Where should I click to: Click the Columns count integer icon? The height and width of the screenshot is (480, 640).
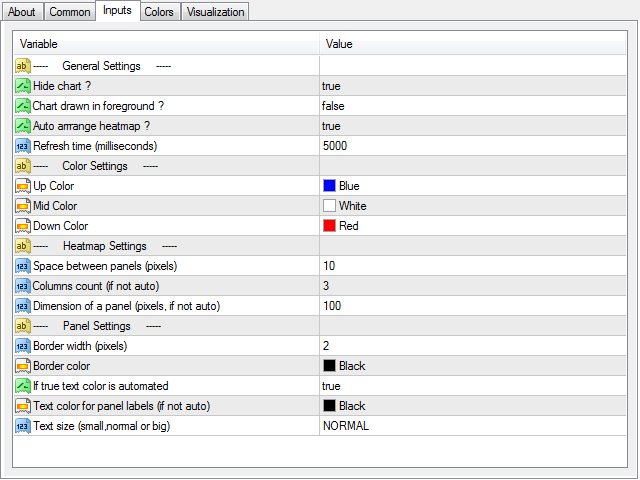pos(23,286)
